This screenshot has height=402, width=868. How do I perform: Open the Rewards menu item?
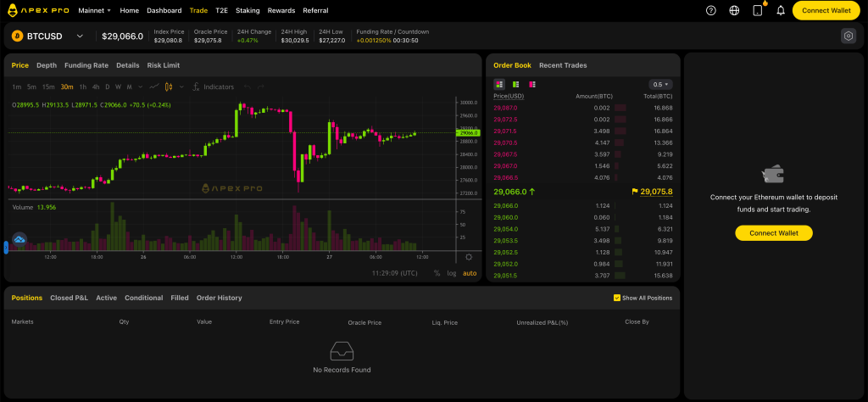click(281, 10)
